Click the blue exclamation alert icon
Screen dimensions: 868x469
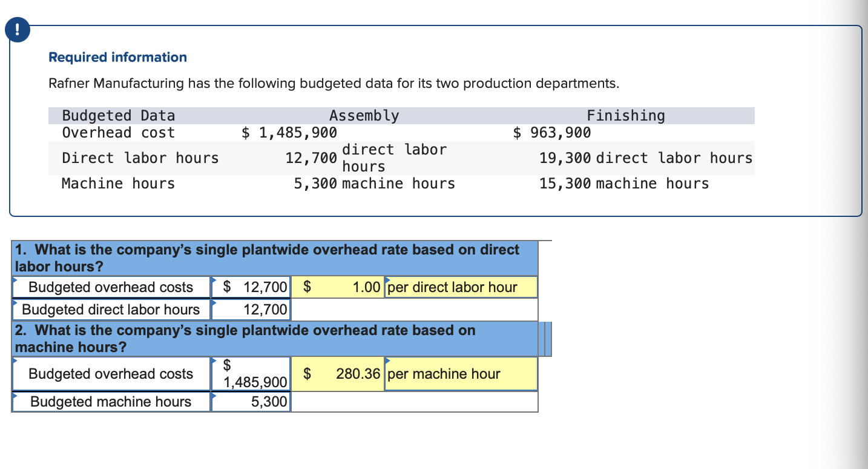tap(17, 28)
